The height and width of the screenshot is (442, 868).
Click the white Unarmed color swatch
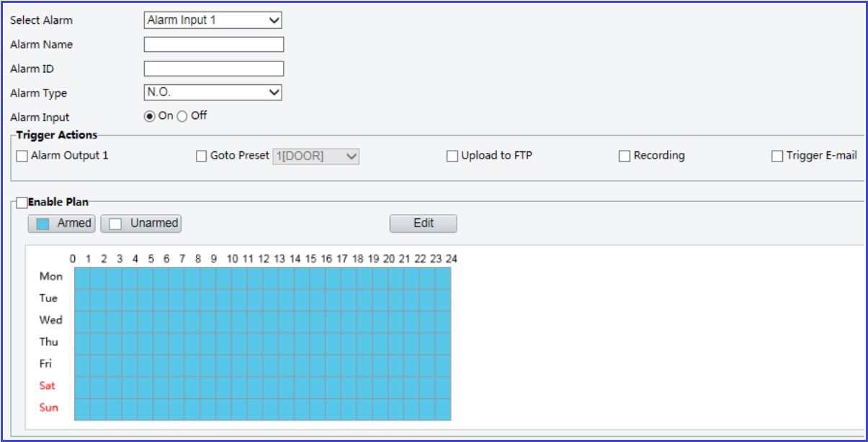(x=115, y=224)
